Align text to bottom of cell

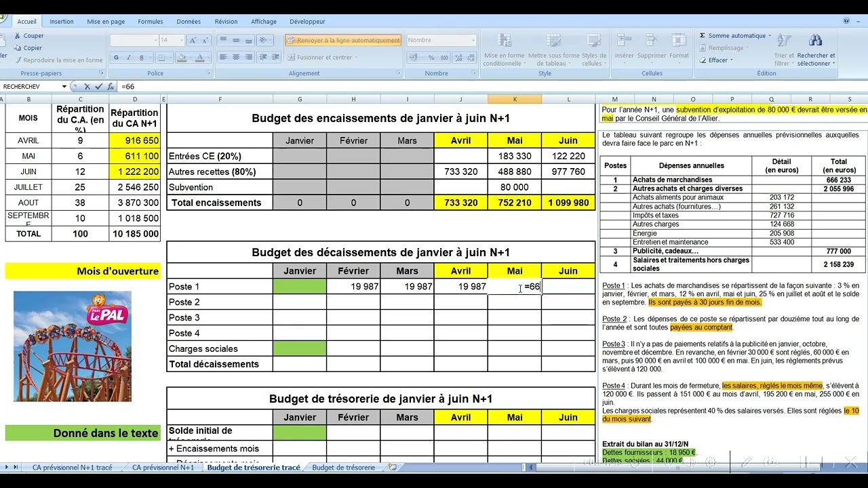click(x=248, y=40)
